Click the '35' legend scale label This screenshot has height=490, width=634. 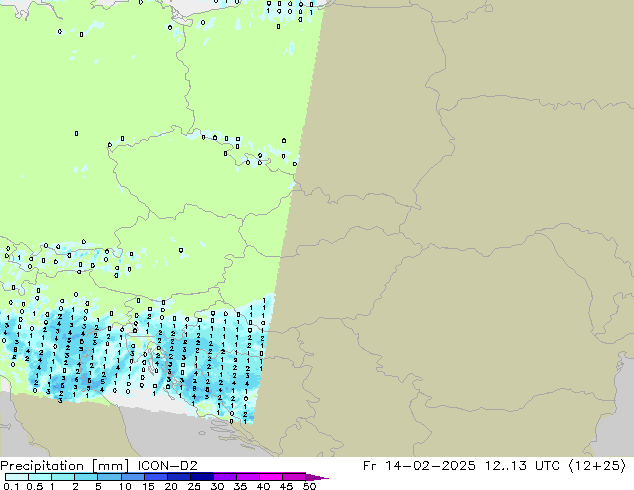[x=240, y=486]
